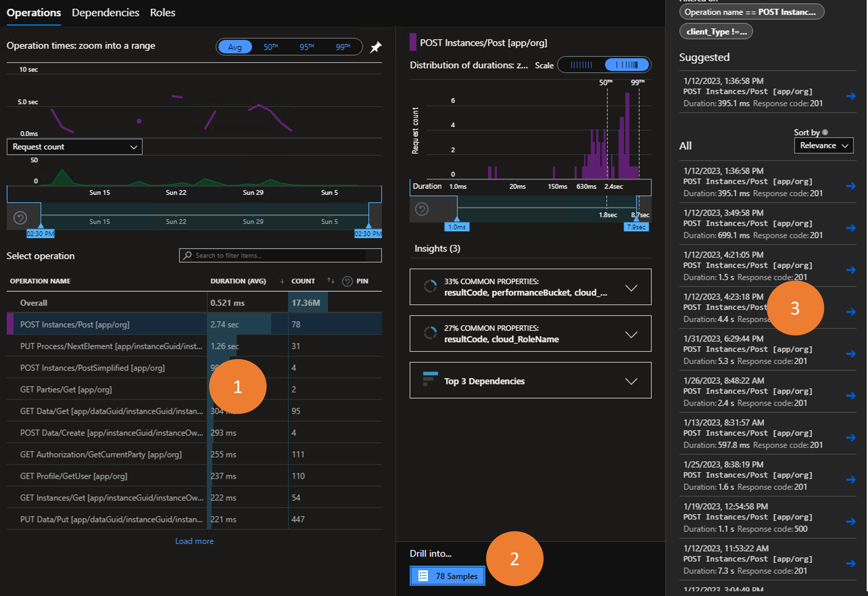The width and height of the screenshot is (868, 596).
Task: Click the Load more link
Action: click(x=194, y=541)
